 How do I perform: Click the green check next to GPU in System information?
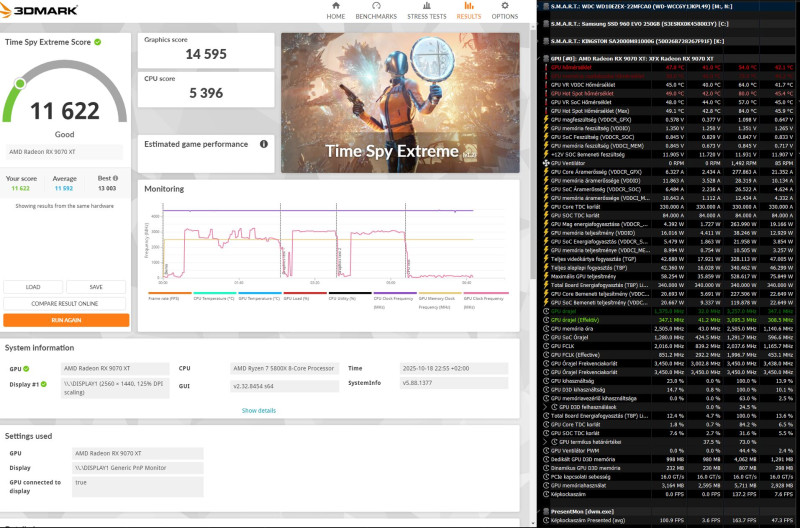pyautogui.click(x=26, y=368)
